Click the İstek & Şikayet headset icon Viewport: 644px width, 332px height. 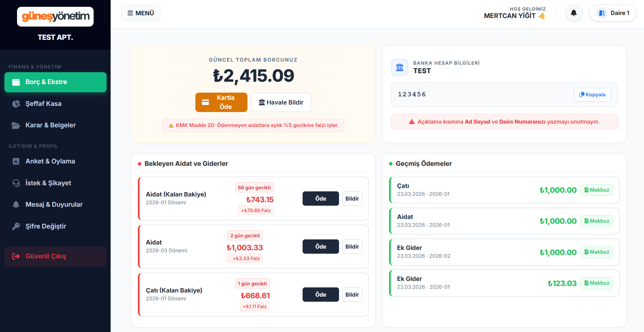tap(16, 183)
